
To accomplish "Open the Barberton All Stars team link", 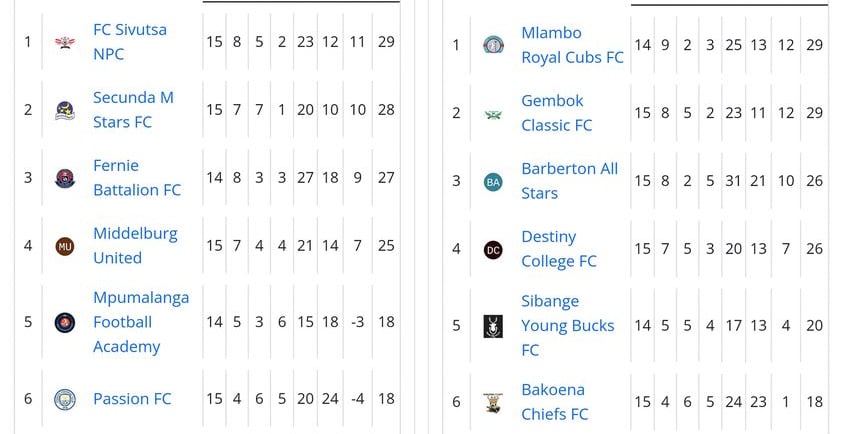I will point(570,181).
